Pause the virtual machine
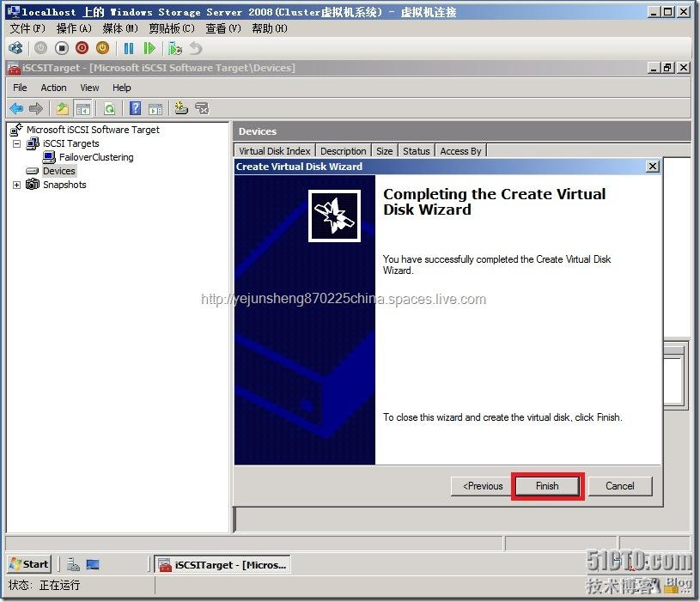Viewport: 700px width, 602px height. [x=129, y=48]
